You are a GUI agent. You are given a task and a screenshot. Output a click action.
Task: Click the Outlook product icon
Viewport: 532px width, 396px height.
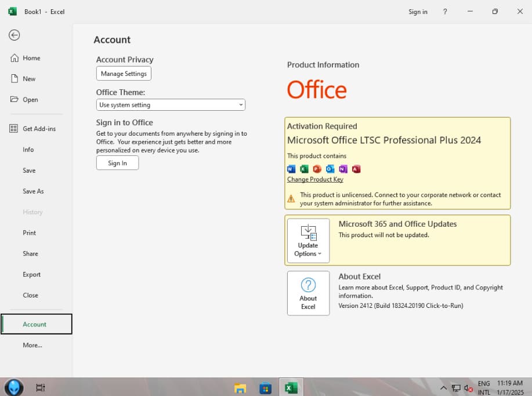330,169
